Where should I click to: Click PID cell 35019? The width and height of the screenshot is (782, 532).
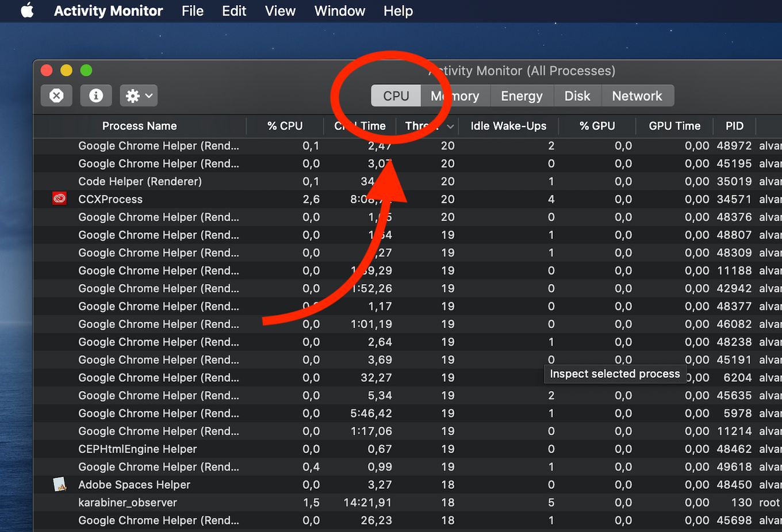pyautogui.click(x=734, y=181)
